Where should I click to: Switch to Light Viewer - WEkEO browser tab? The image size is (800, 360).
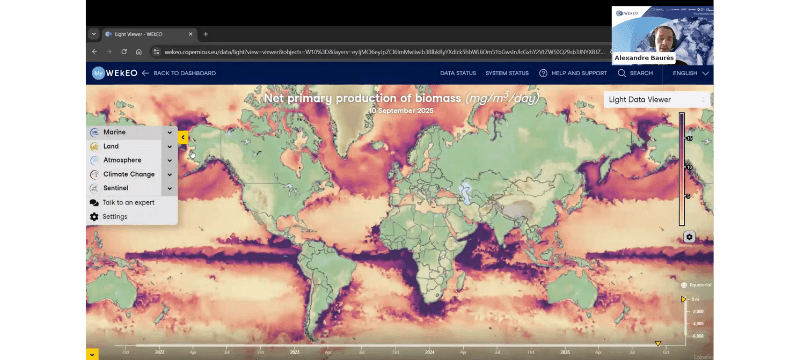148,34
